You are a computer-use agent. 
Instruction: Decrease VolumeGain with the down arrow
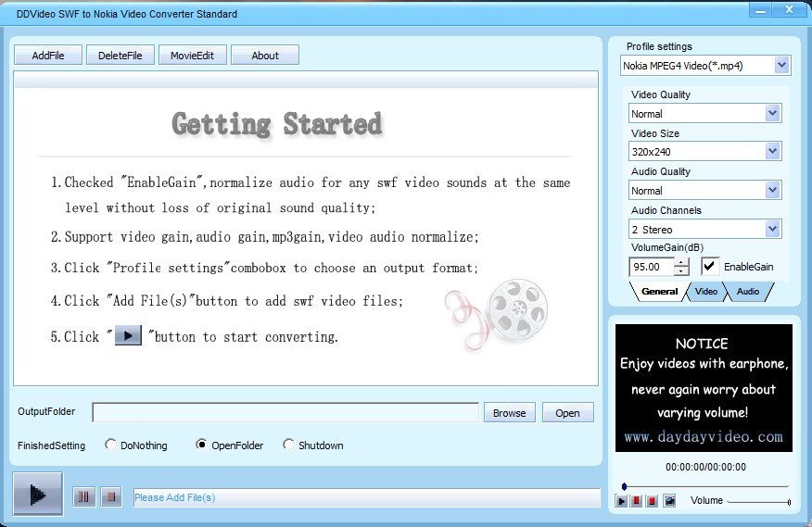click(x=681, y=271)
